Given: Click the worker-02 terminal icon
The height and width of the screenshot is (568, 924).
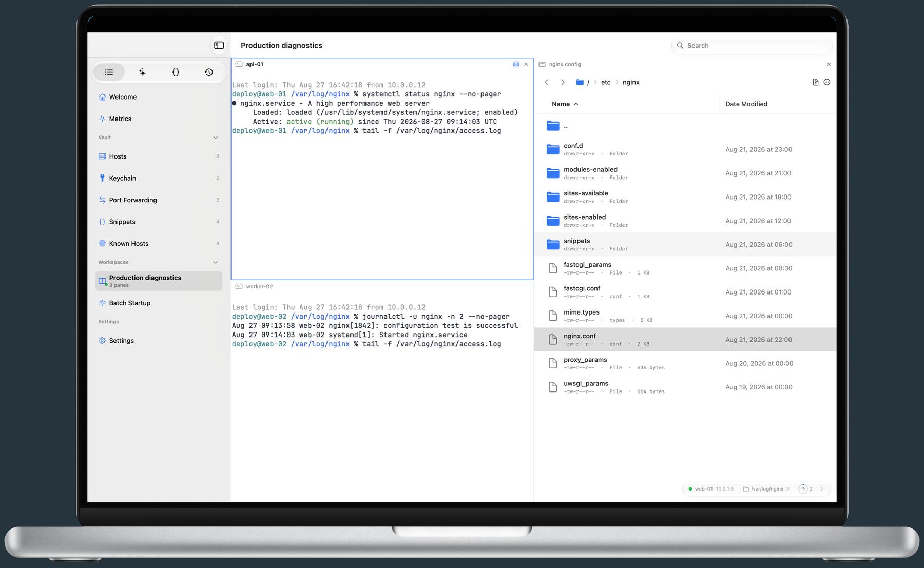Looking at the screenshot, I should [x=239, y=286].
